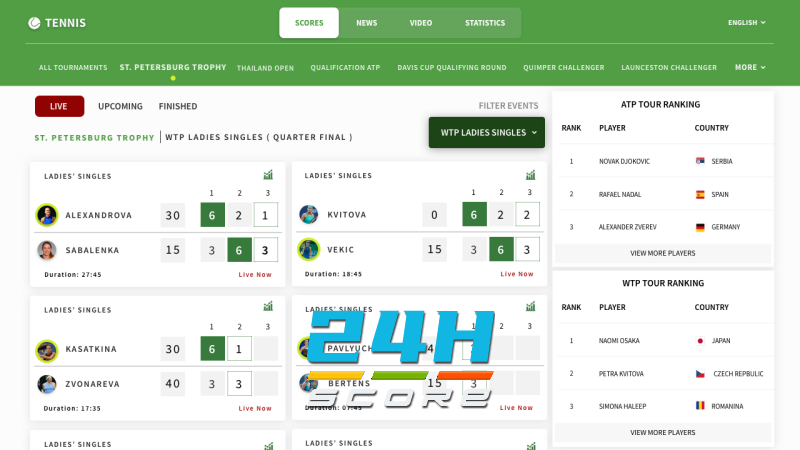Click the Vekic player name
This screenshot has width=800, height=450.
click(341, 249)
